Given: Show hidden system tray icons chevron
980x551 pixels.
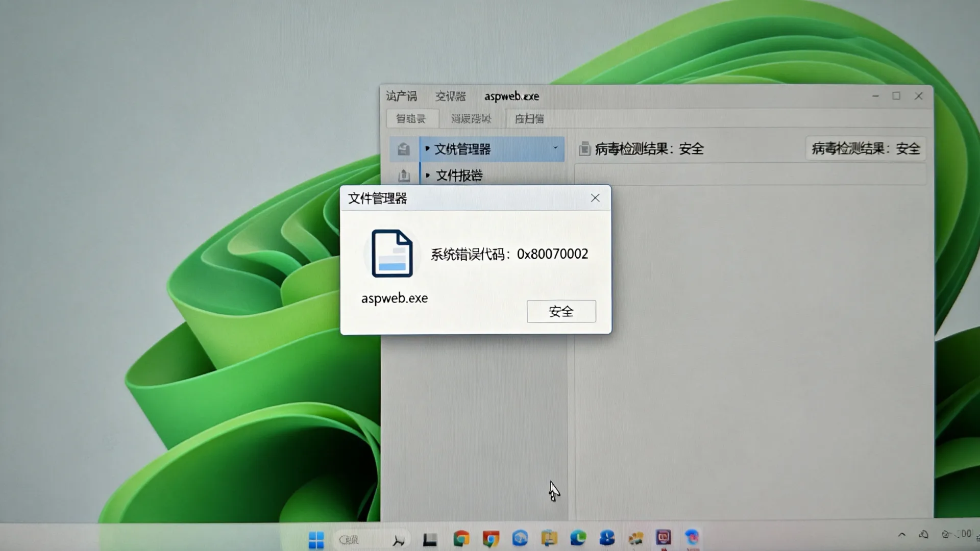Looking at the screenshot, I should tap(902, 535).
